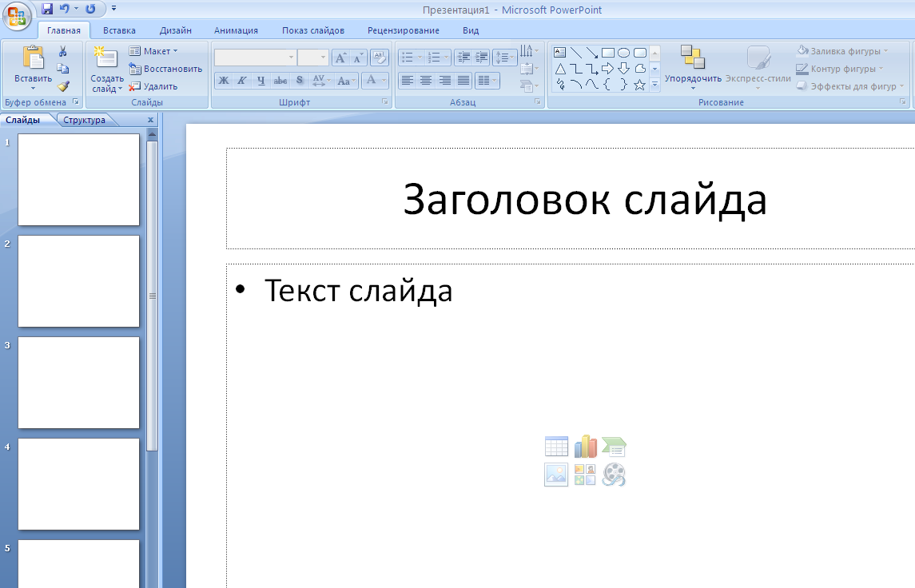Select the right block arrow shape
This screenshot has height=588, width=915.
coord(607,69)
